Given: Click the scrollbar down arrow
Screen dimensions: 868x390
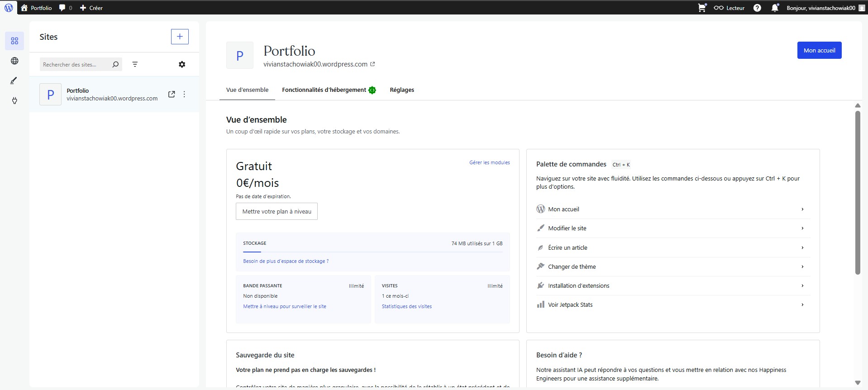Looking at the screenshot, I should point(858,383).
